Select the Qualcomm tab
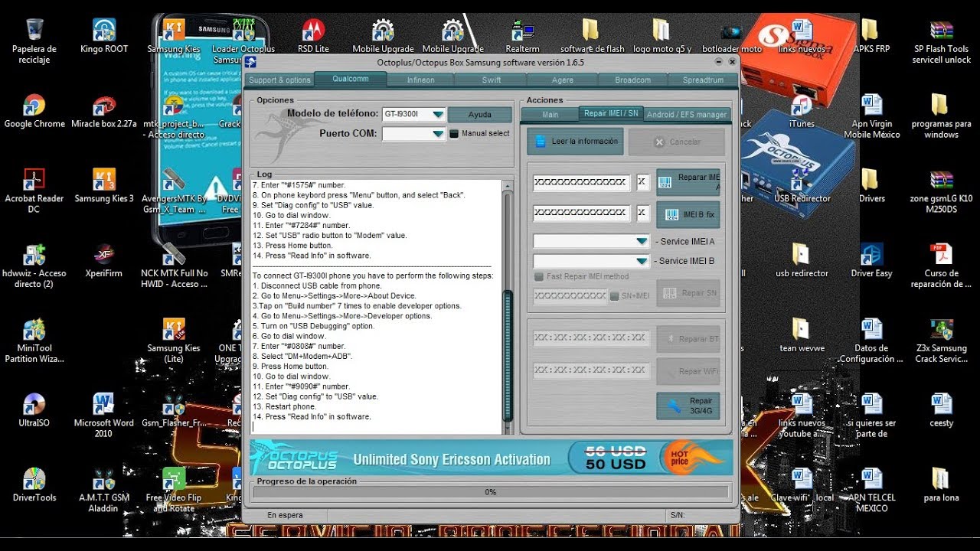 coord(350,79)
